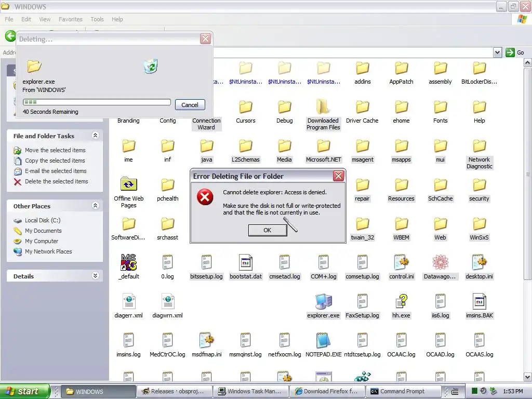The height and width of the screenshot is (399, 532).
Task: Click the WINDOWS taskbar button
Action: tap(98, 391)
